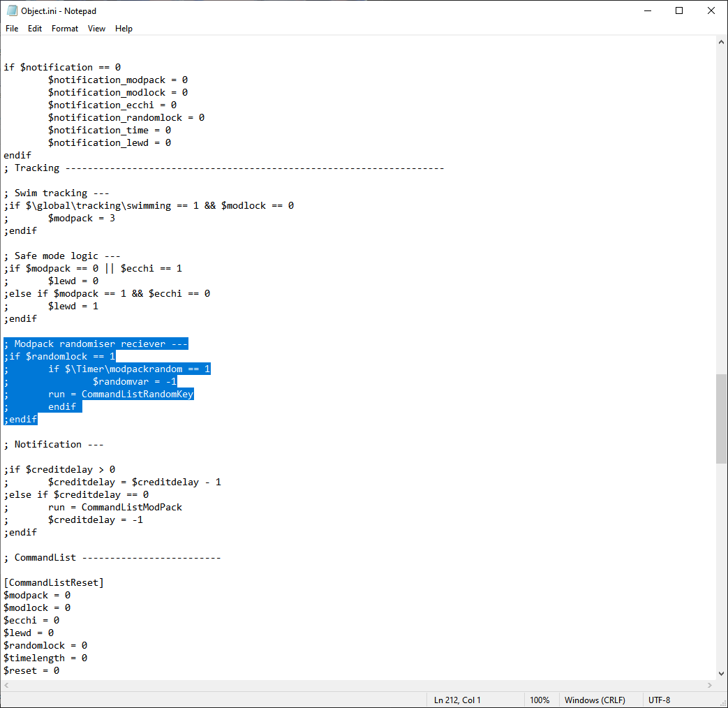Click the line '$notification_lewd = 0'
The height and width of the screenshot is (708, 728).
(110, 142)
